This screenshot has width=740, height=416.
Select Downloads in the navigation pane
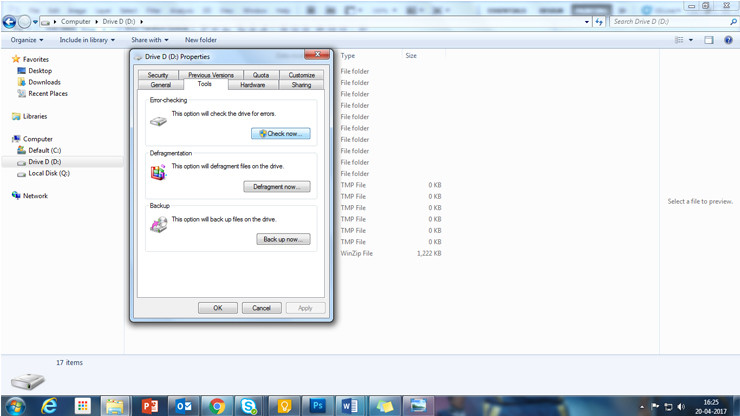[44, 82]
